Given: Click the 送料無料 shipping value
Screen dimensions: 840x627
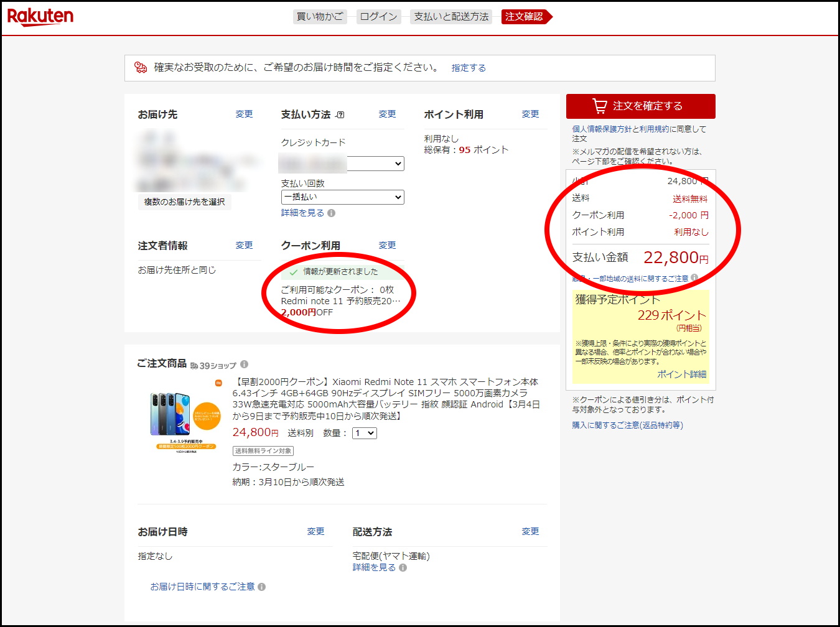Looking at the screenshot, I should 690,199.
